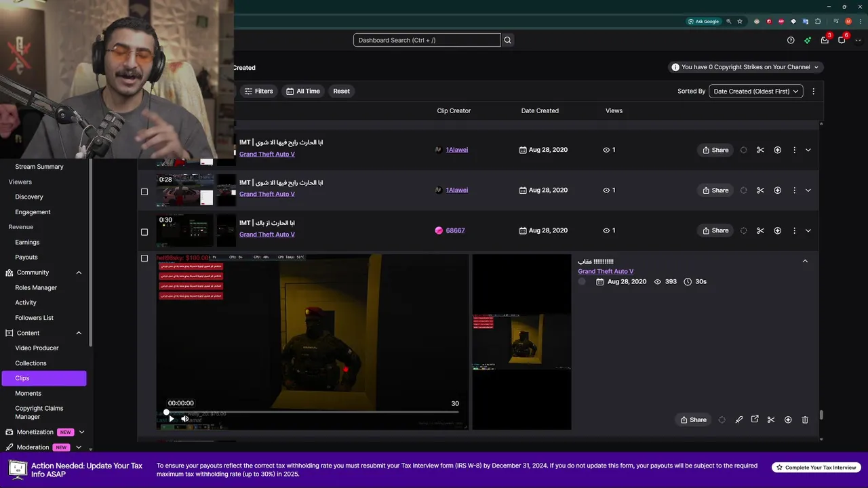Click the plus-circle icon in the 68667 clip row
Screen dimensions: 868x488
(x=777, y=230)
